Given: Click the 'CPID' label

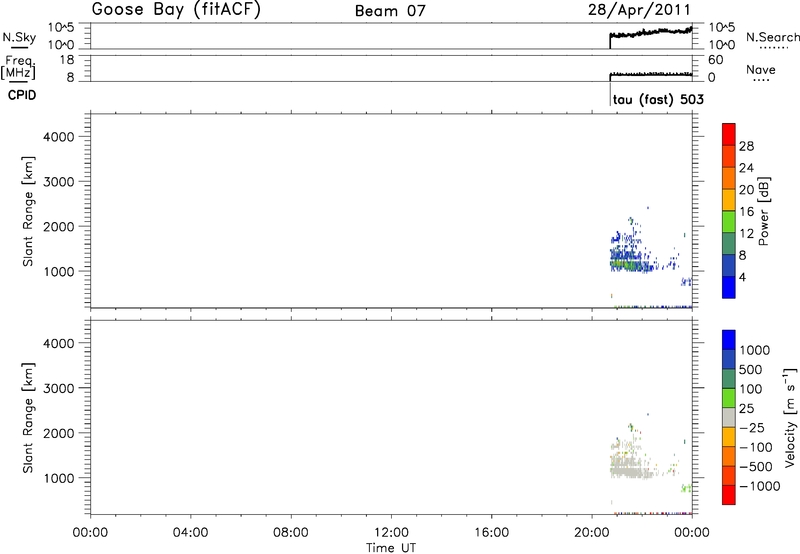Looking at the screenshot, I should point(22,95).
